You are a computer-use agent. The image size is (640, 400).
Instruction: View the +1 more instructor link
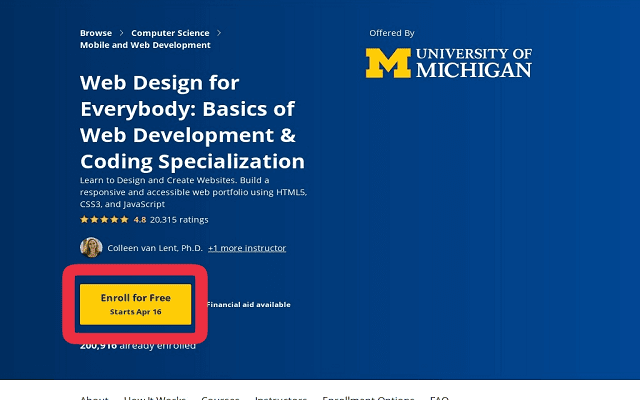coord(247,248)
